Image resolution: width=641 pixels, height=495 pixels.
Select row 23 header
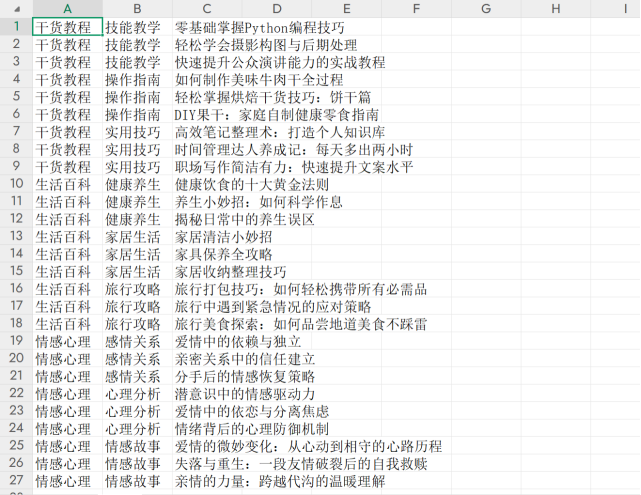[16, 410]
